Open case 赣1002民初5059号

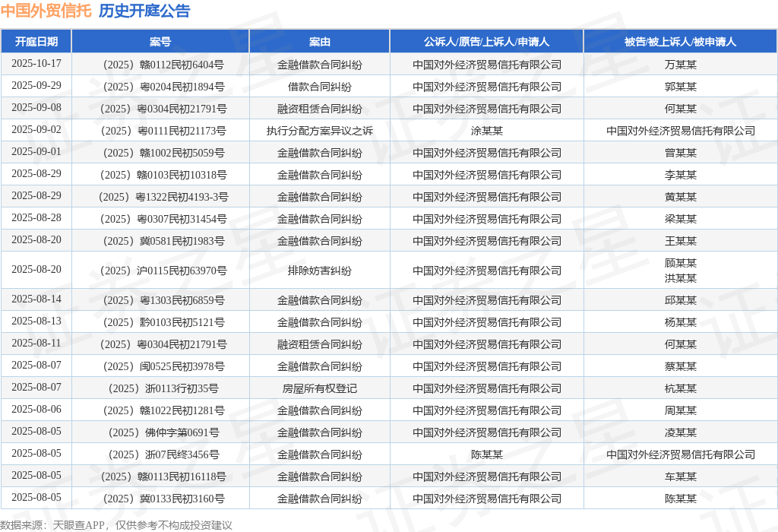tap(163, 153)
